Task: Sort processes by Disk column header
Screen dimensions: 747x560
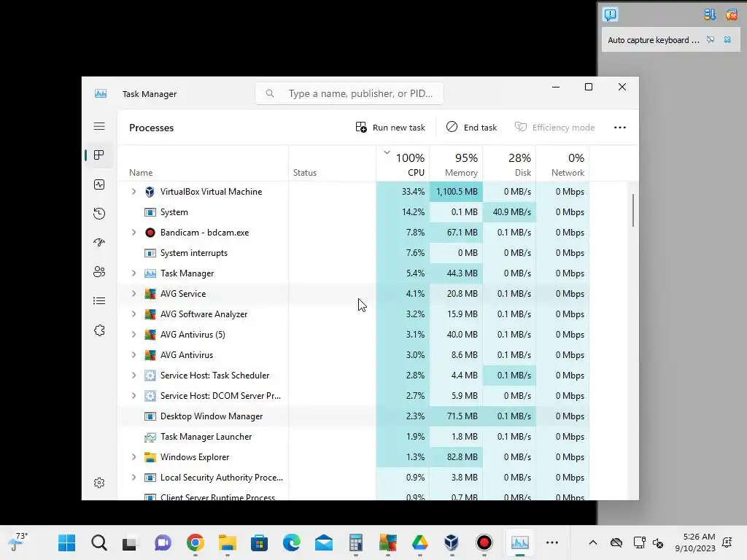Action: (509, 163)
